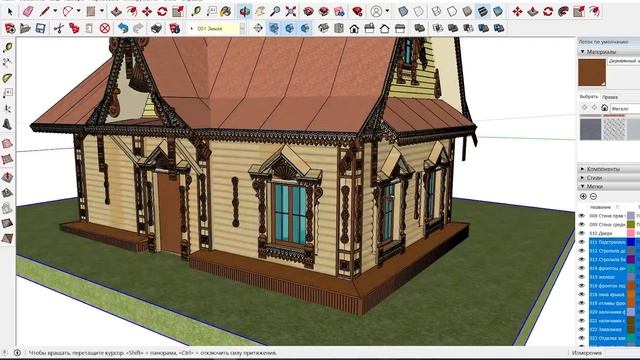Click the current brown material swatch
This screenshot has width=640, height=360.
click(592, 72)
